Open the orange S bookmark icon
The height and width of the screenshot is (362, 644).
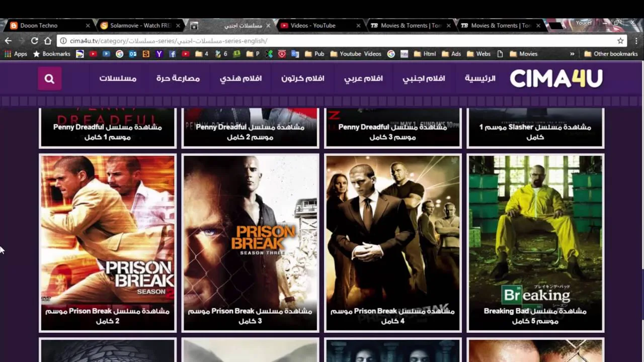tap(146, 54)
